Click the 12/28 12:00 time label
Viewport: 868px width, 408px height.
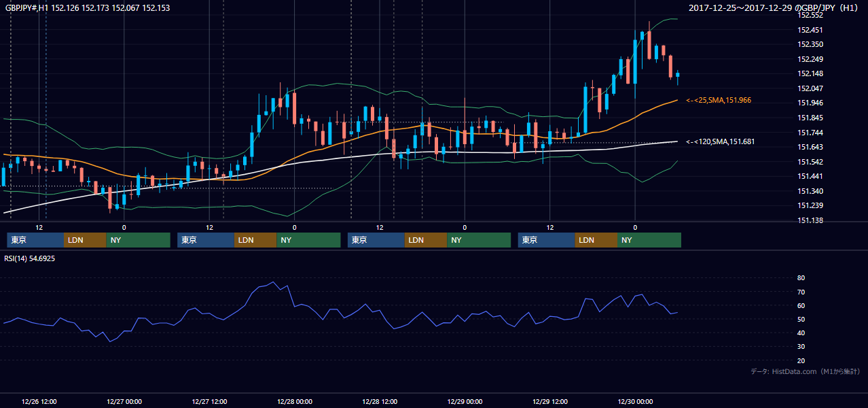coord(380,401)
